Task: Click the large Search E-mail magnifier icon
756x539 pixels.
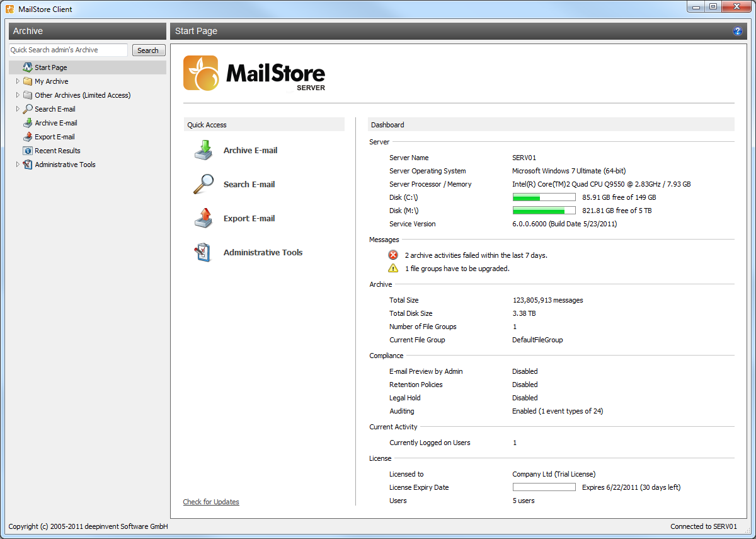Action: pyautogui.click(x=203, y=184)
